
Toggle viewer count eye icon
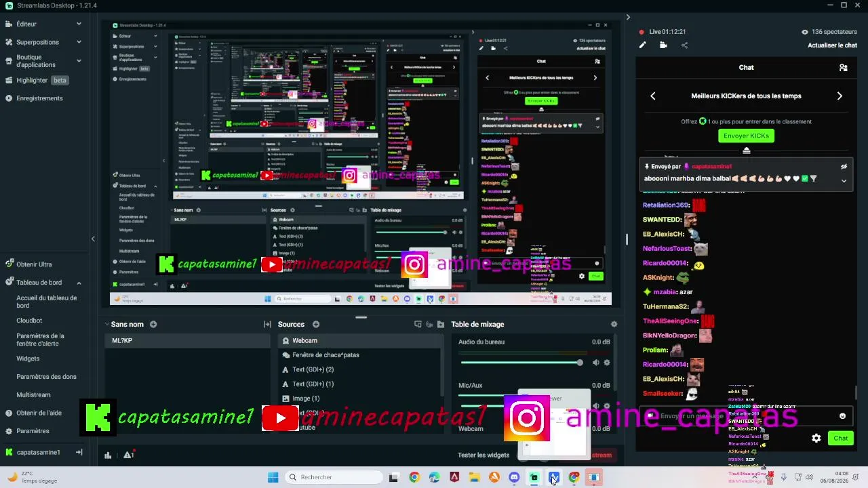805,32
